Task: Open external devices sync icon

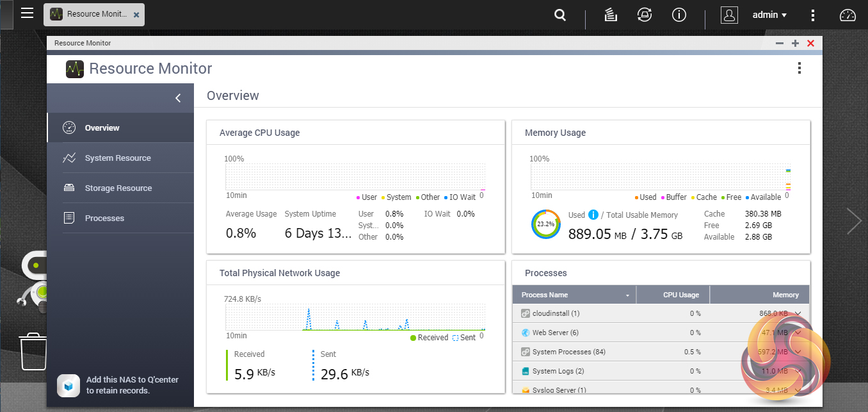Action: point(644,15)
